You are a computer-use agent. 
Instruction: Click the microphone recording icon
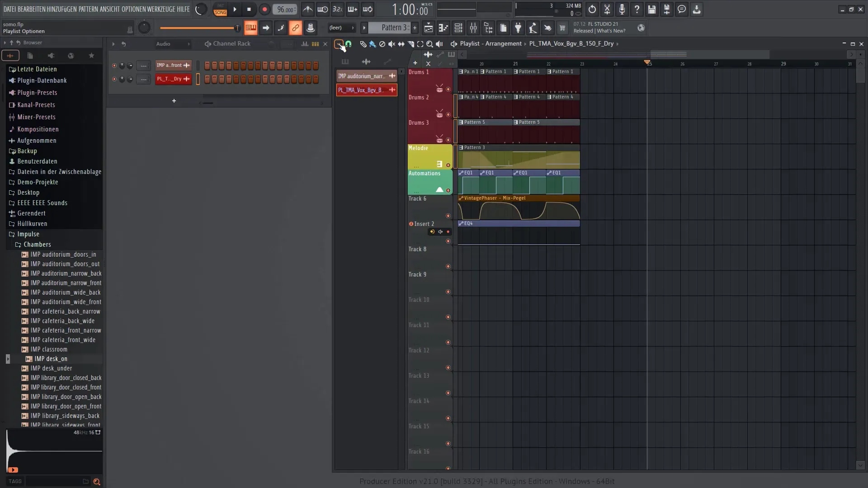pyautogui.click(x=622, y=9)
